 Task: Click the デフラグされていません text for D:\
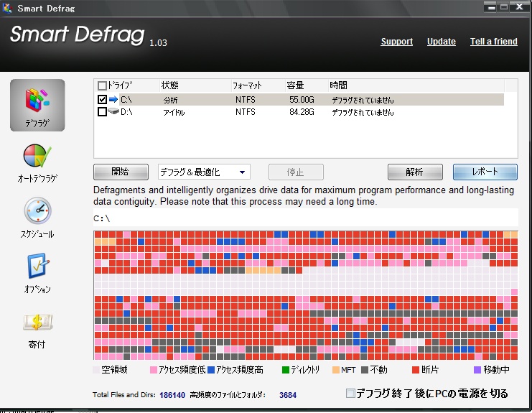(x=363, y=112)
